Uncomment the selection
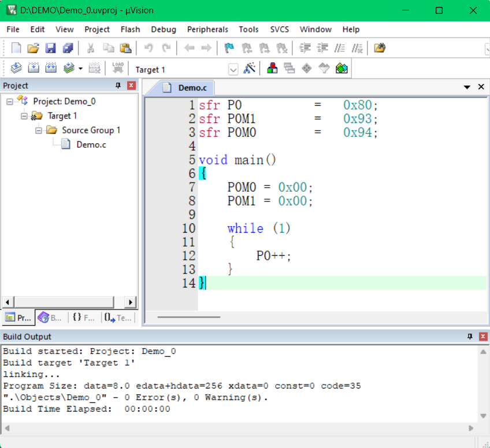 click(x=357, y=48)
